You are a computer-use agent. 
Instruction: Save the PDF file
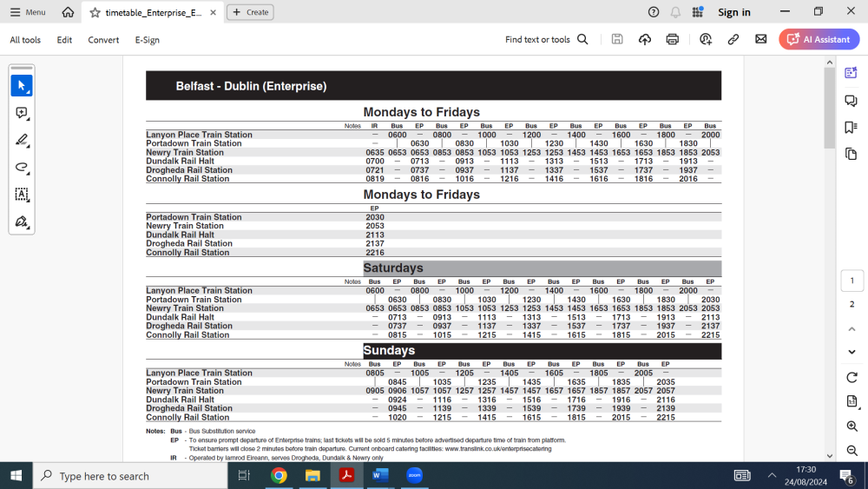pos(617,40)
